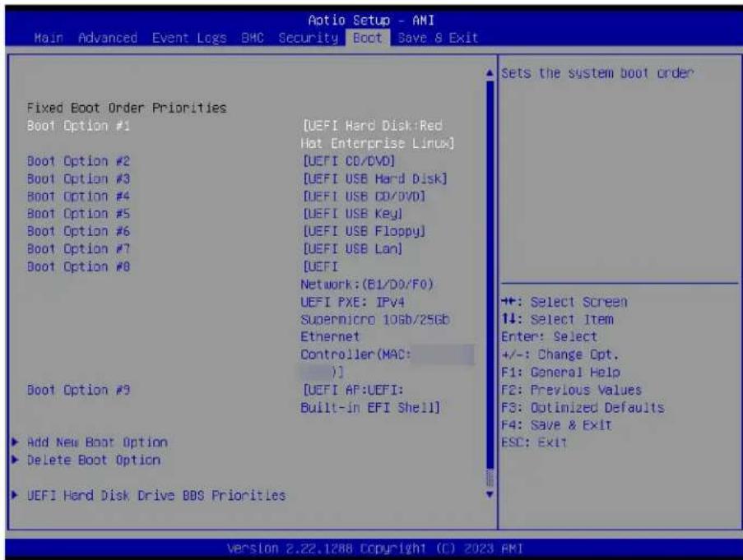The image size is (743, 560).
Task: Click the 'F4: Save & Exit' hint
Action: [556, 425]
